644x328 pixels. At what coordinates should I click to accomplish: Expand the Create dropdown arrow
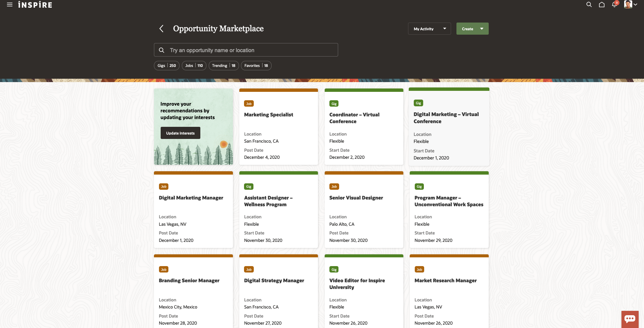tap(482, 29)
